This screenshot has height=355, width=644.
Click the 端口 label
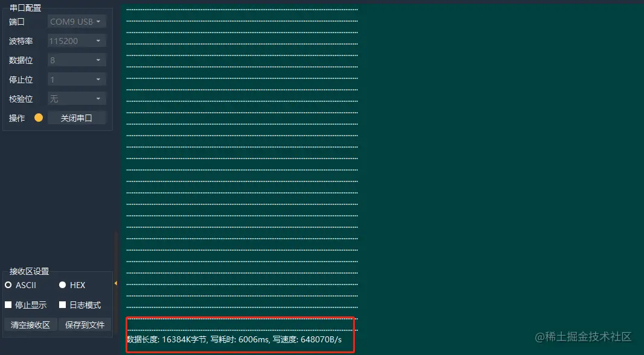17,22
